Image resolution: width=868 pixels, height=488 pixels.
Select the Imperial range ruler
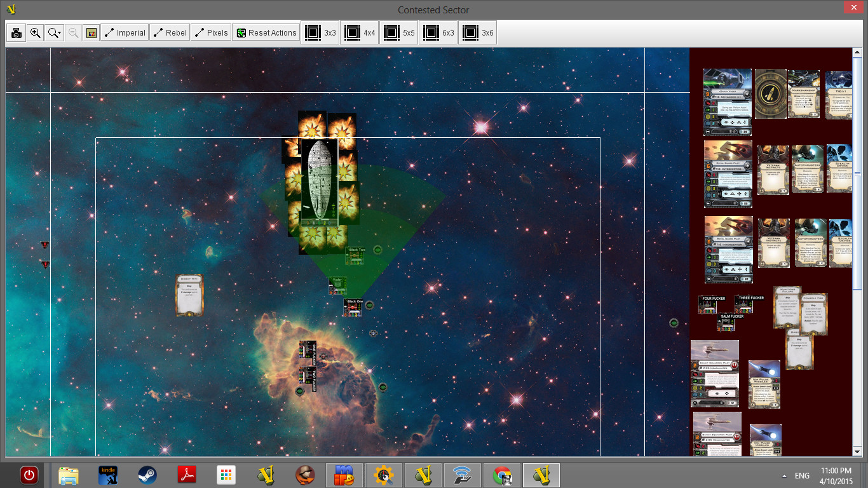(x=125, y=33)
